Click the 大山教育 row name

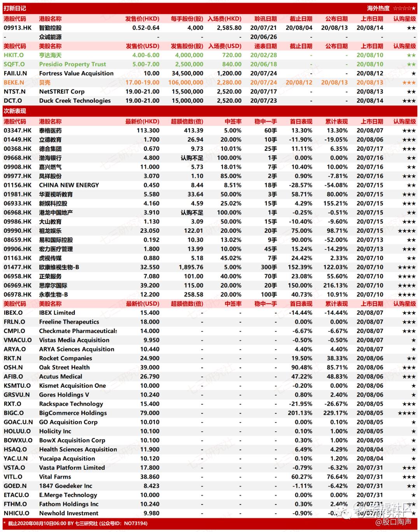(x=50, y=222)
